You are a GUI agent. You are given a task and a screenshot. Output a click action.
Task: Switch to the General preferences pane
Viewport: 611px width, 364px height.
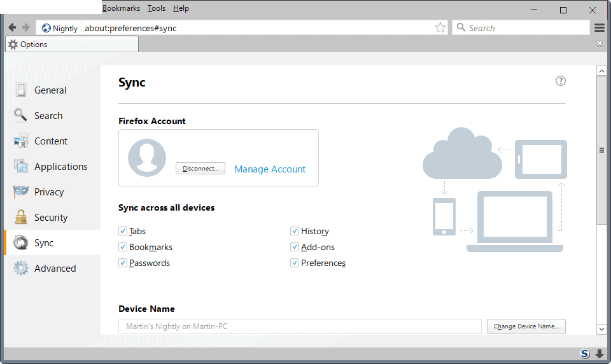pyautogui.click(x=52, y=90)
